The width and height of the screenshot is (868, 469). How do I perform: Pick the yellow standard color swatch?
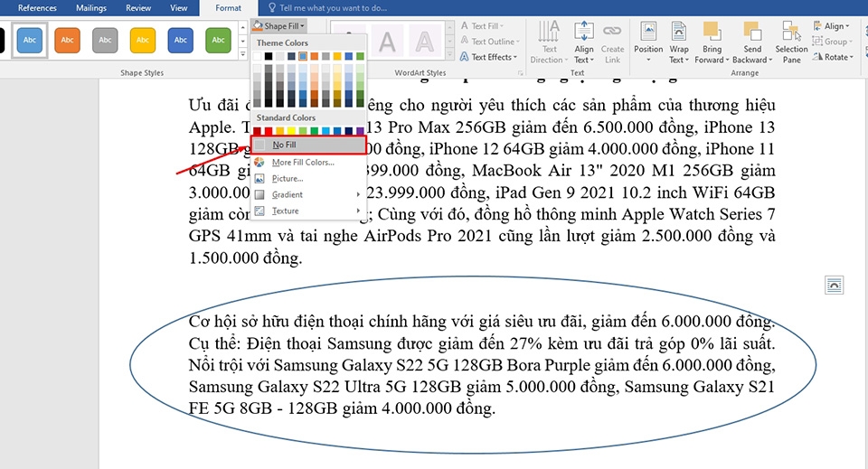(x=291, y=131)
